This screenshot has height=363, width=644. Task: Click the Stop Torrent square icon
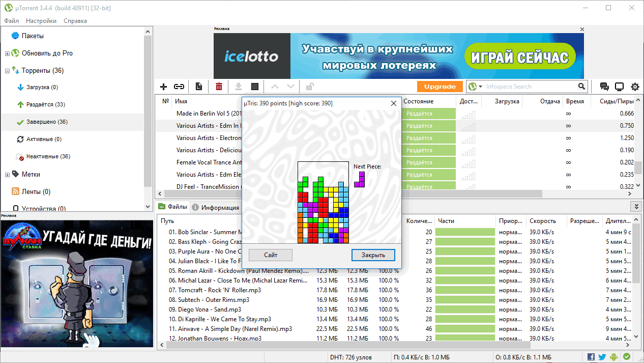point(255,87)
